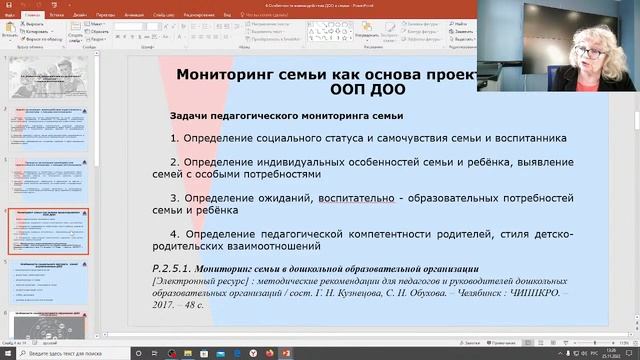This screenshot has width=640, height=360.
Task: Click underlined word воспитательно in item 3
Action: [x=356, y=198]
